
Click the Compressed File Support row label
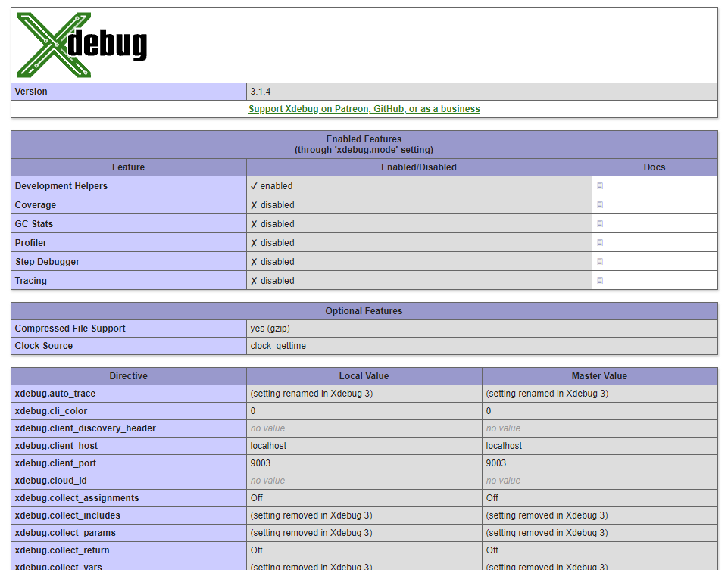click(x=70, y=329)
